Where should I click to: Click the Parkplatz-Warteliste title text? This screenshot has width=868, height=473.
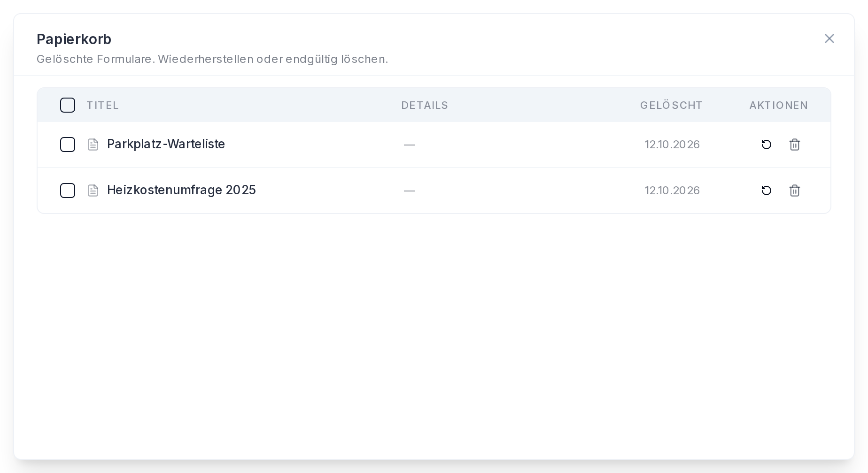(166, 144)
